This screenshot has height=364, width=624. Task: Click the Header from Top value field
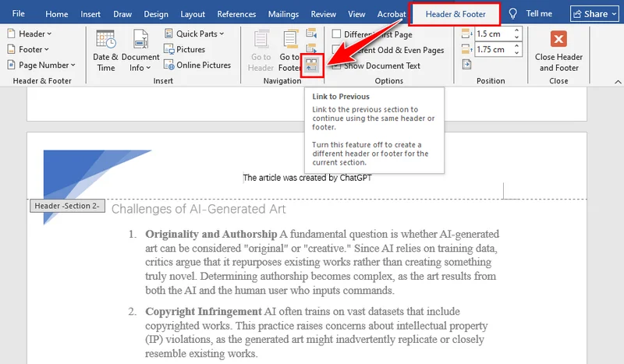tap(494, 34)
